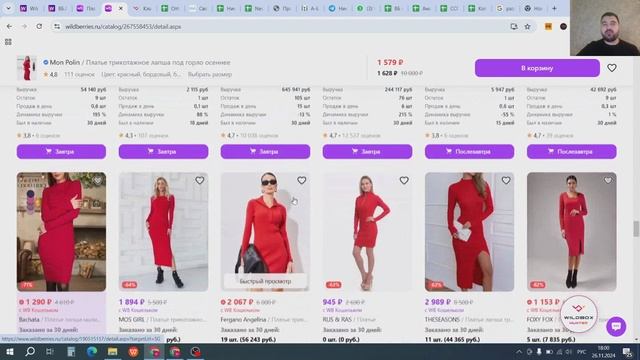Launch Microsoft Edge from the taskbar
640x360 pixels.
click(92, 351)
